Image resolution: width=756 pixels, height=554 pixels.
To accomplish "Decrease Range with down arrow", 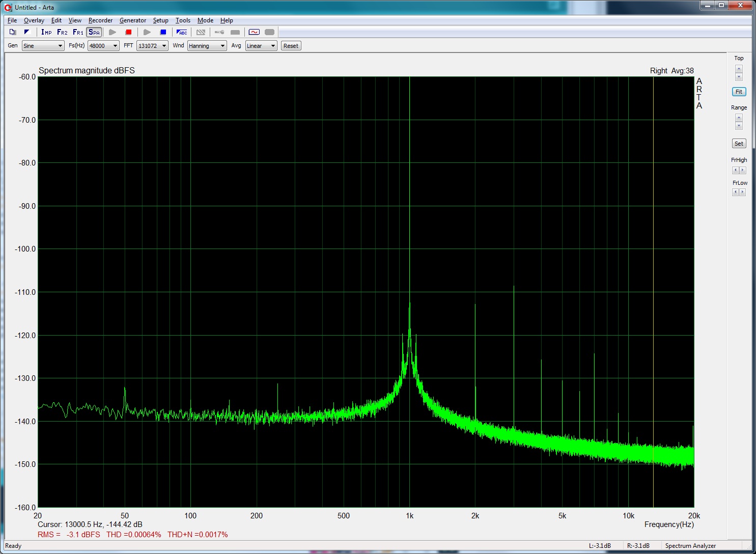I will pos(739,126).
